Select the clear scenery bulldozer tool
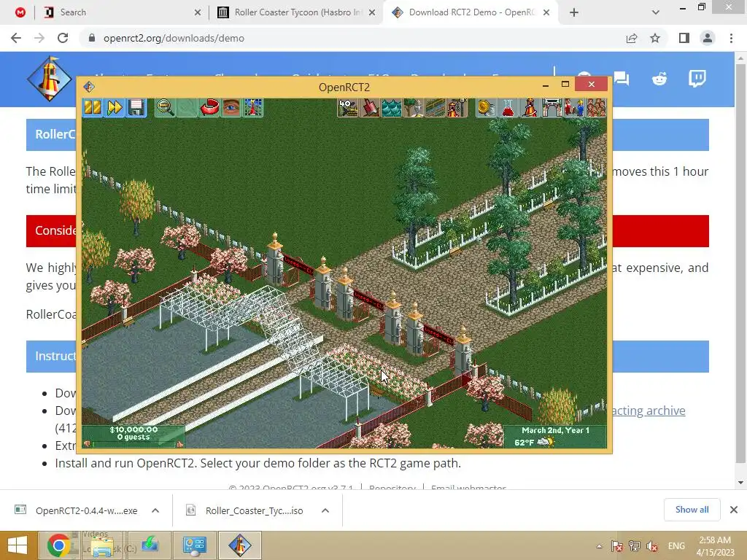The image size is (747, 560). tap(348, 108)
